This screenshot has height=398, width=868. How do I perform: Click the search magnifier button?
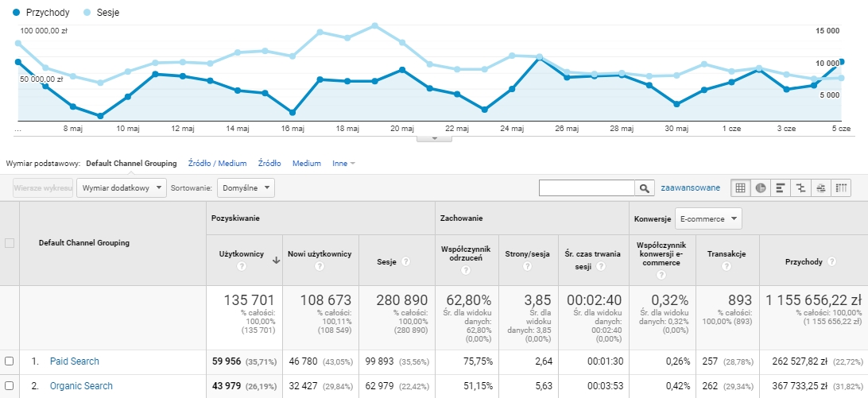point(644,188)
